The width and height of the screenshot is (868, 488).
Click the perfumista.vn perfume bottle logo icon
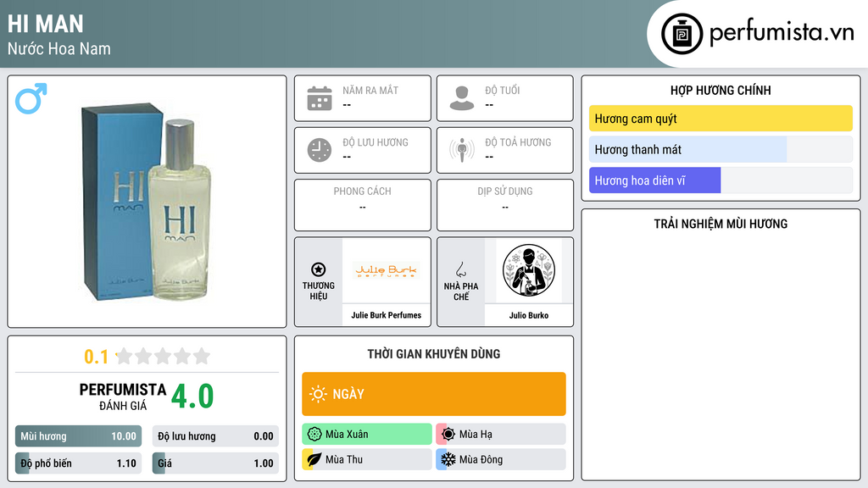pos(682,34)
